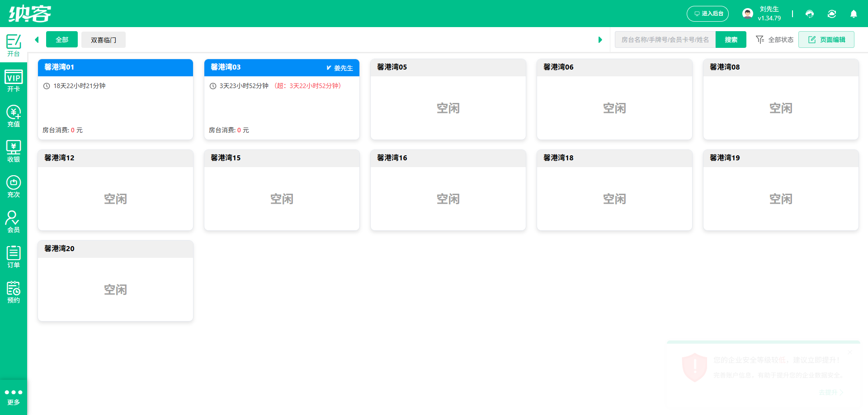The width and height of the screenshot is (868, 415).
Task: Open the 预约 reservation sidebar item
Action: (14, 292)
